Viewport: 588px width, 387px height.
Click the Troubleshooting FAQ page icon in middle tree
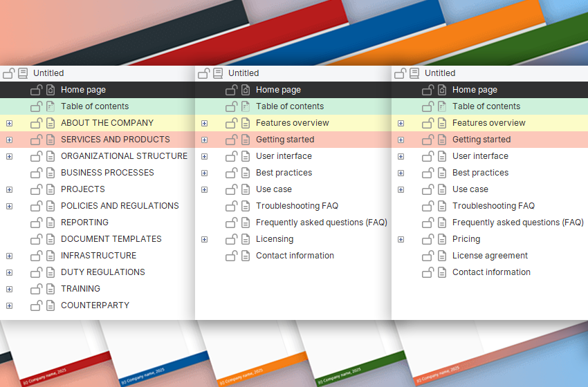(x=246, y=206)
